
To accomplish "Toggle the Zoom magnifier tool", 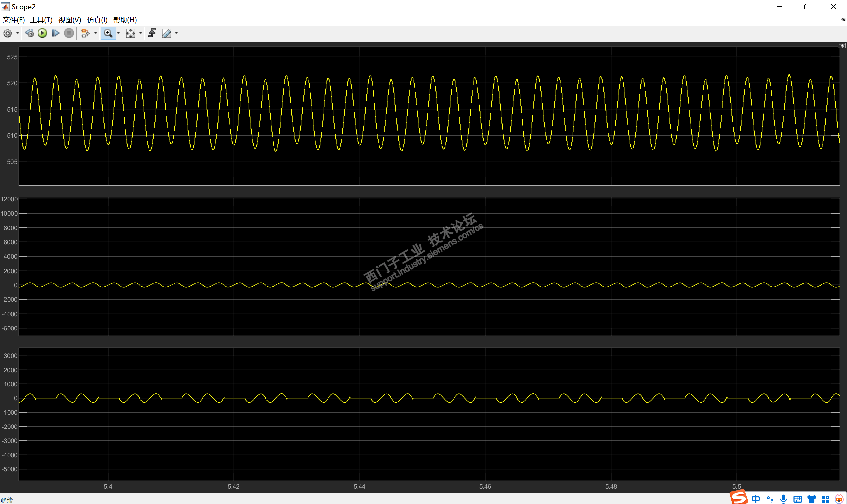I will 108,33.
